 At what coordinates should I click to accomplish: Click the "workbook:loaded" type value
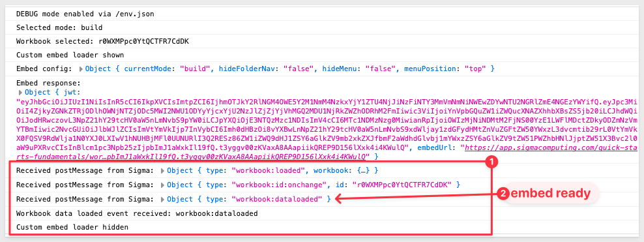coord(269,170)
